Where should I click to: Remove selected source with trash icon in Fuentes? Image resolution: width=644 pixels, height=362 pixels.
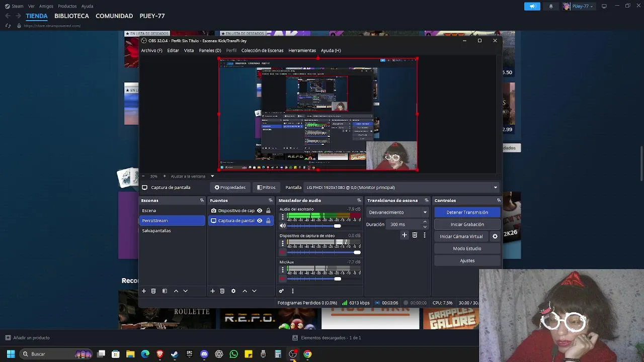coord(222,291)
